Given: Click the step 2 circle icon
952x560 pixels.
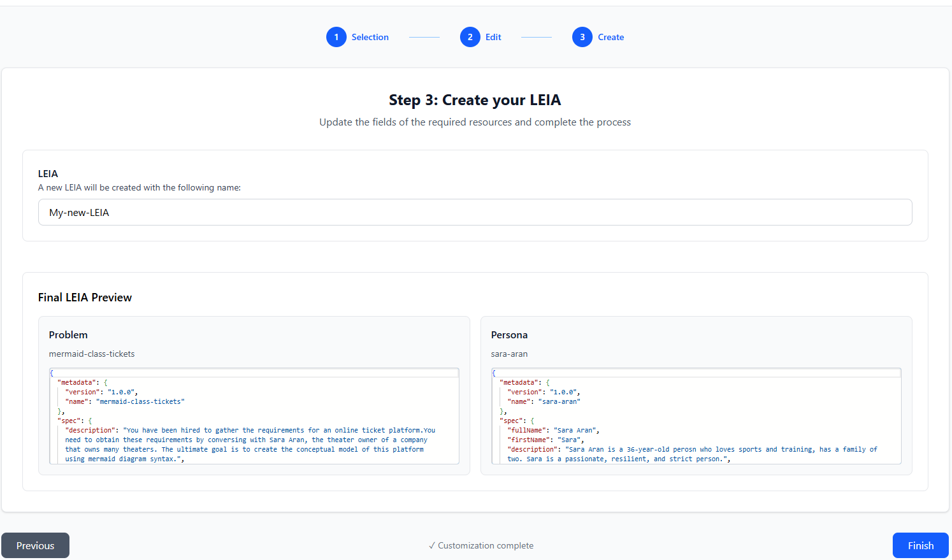Looking at the screenshot, I should click(x=470, y=37).
